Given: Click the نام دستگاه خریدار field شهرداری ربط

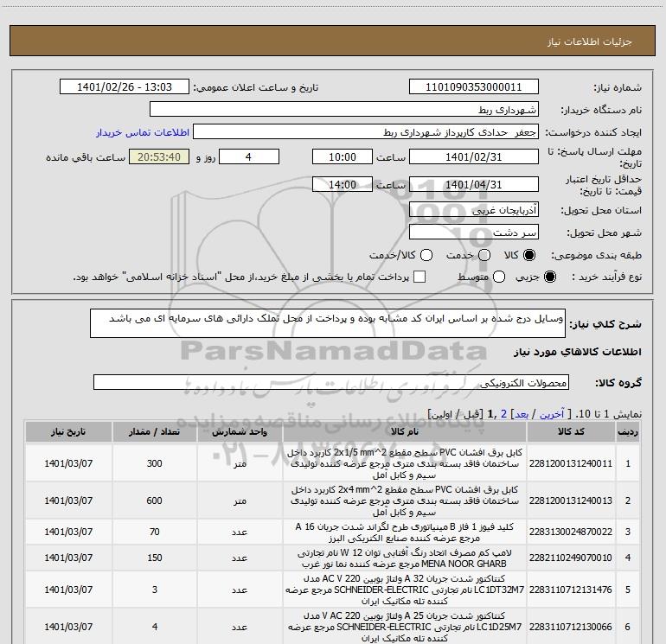Looking at the screenshot, I should [344, 110].
